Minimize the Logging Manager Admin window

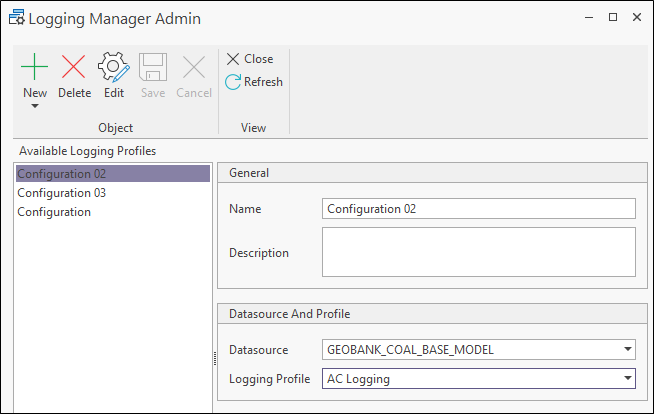click(588, 17)
